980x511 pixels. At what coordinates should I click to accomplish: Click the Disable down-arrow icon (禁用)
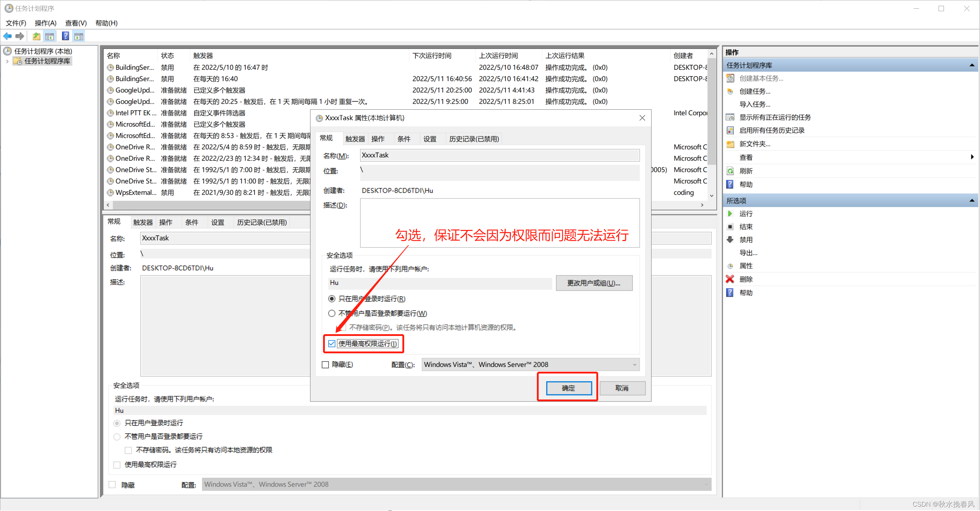coord(730,240)
